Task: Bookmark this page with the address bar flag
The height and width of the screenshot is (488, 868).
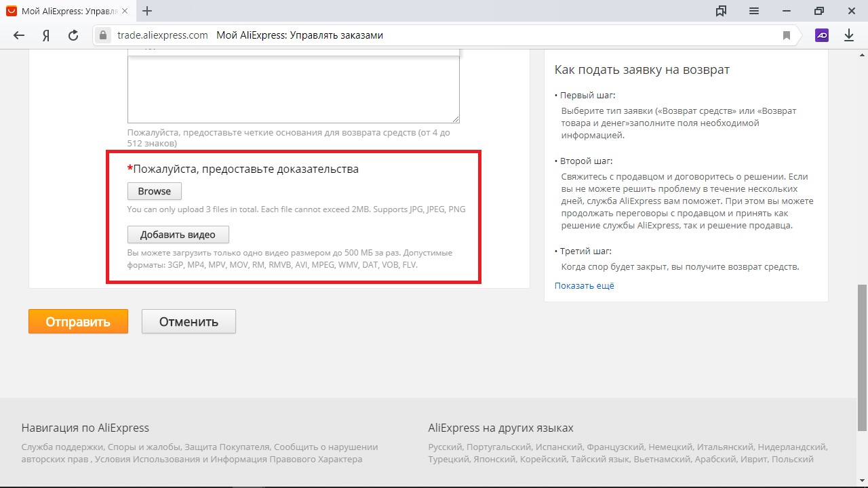Action: [x=787, y=35]
